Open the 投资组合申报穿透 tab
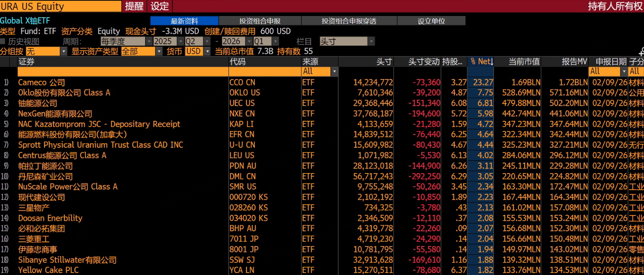This screenshot has width=644, height=275. [x=349, y=21]
